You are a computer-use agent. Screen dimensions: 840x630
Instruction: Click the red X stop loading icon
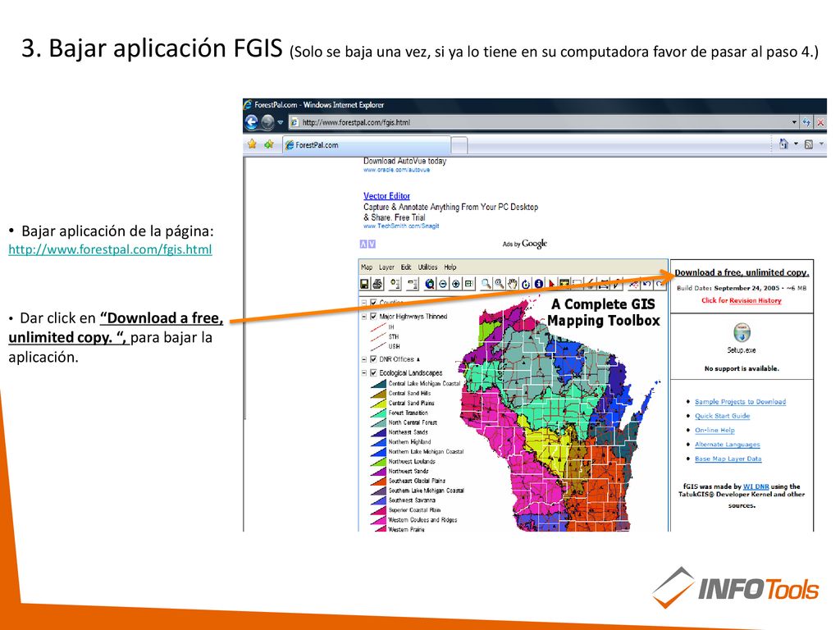819,122
